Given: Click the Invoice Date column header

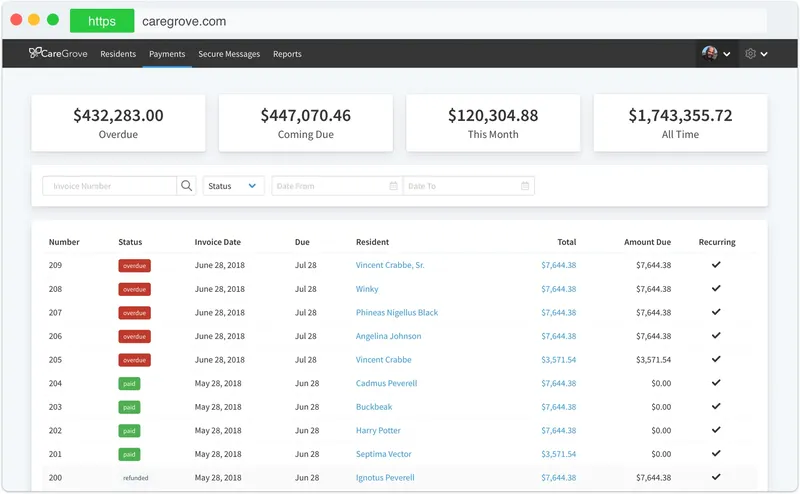Looking at the screenshot, I should 217,242.
